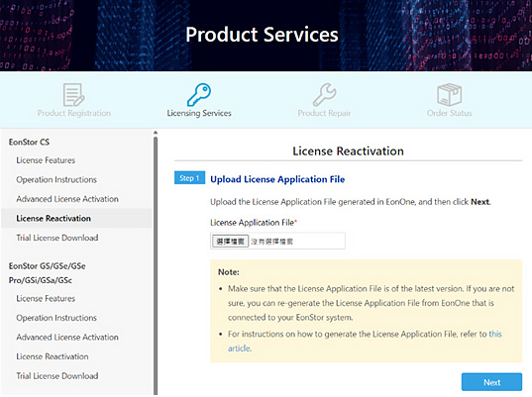Open License Features under EonStor CS
The width and height of the screenshot is (532, 397).
46,160
